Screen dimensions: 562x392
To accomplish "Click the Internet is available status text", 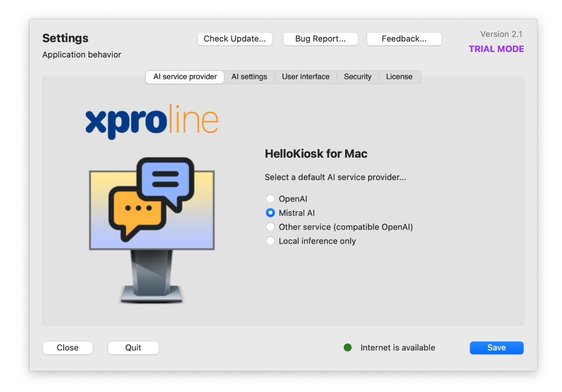I will [398, 348].
